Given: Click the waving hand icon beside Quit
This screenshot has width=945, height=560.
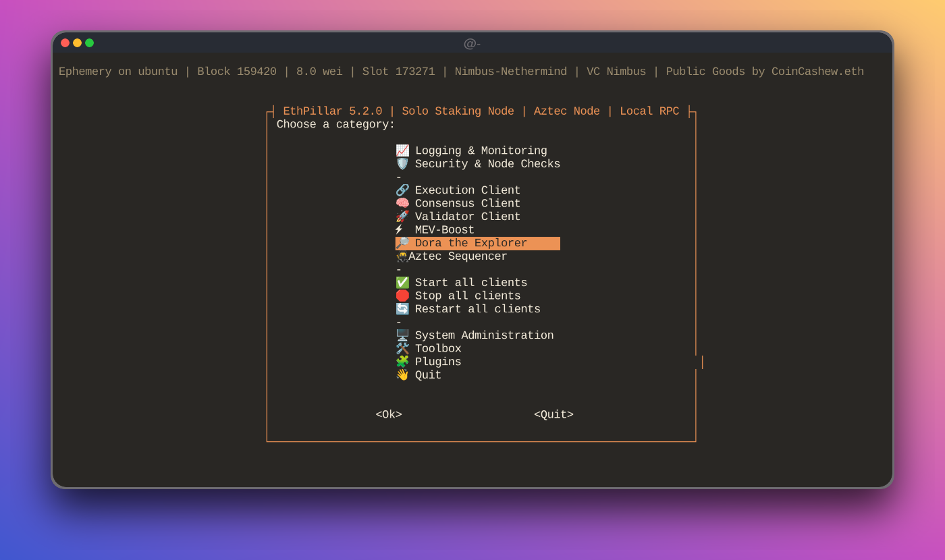Looking at the screenshot, I should (x=402, y=375).
